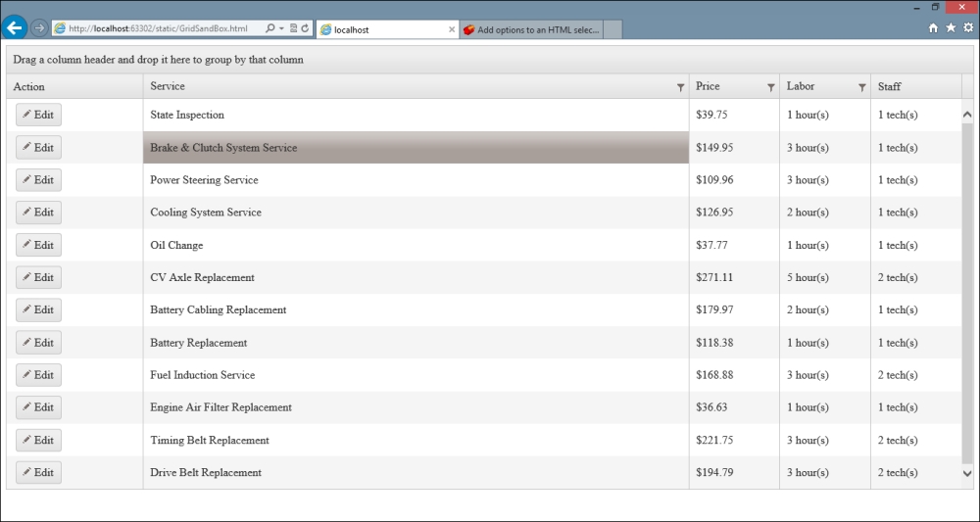
Task: Click the address bar search magnifier icon
Action: click(x=270, y=28)
